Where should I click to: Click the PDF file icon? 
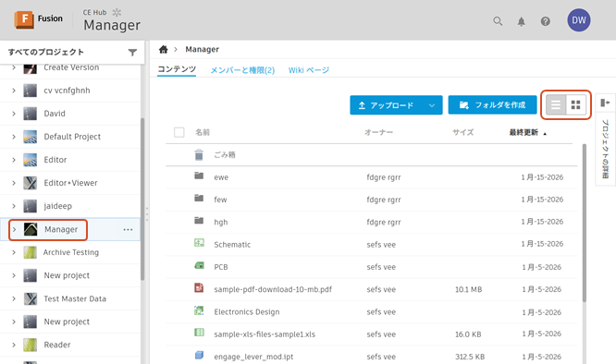point(199,288)
